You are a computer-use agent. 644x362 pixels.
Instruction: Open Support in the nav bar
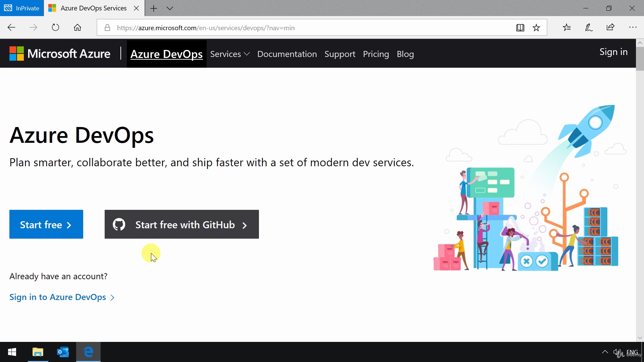(340, 54)
